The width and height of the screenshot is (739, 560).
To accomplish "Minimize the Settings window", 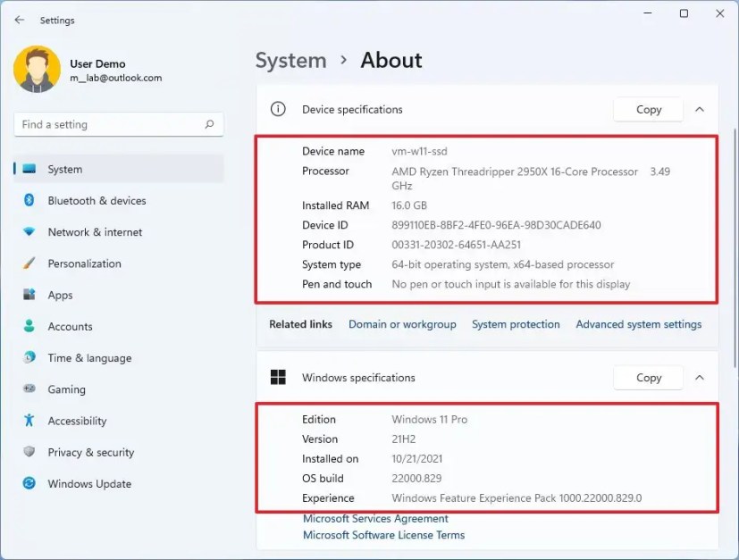I will click(648, 13).
